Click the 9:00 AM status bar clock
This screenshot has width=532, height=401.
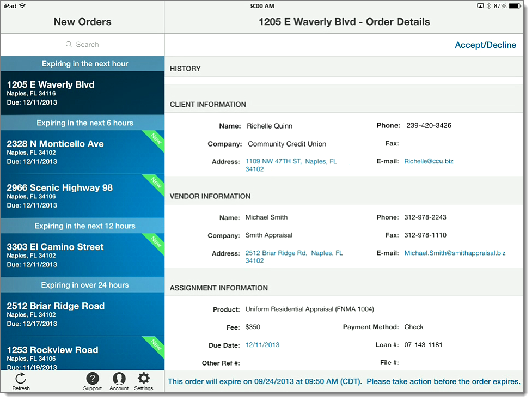point(262,6)
